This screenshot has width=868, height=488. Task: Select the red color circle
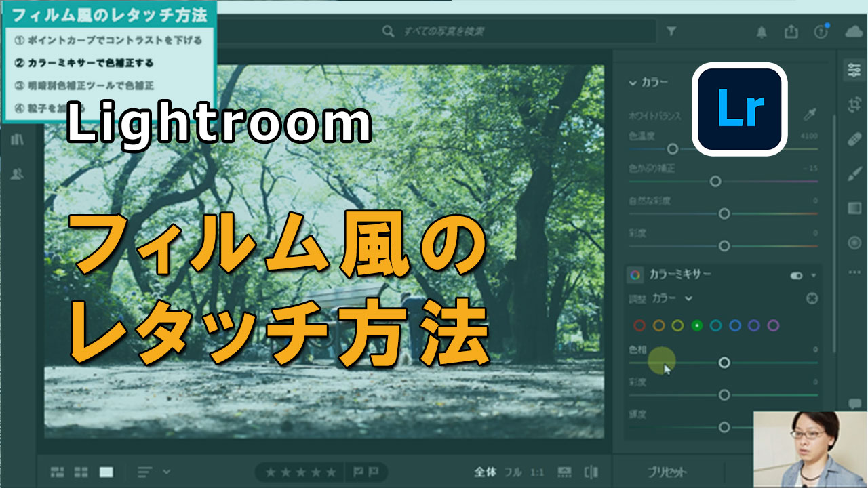pos(639,326)
